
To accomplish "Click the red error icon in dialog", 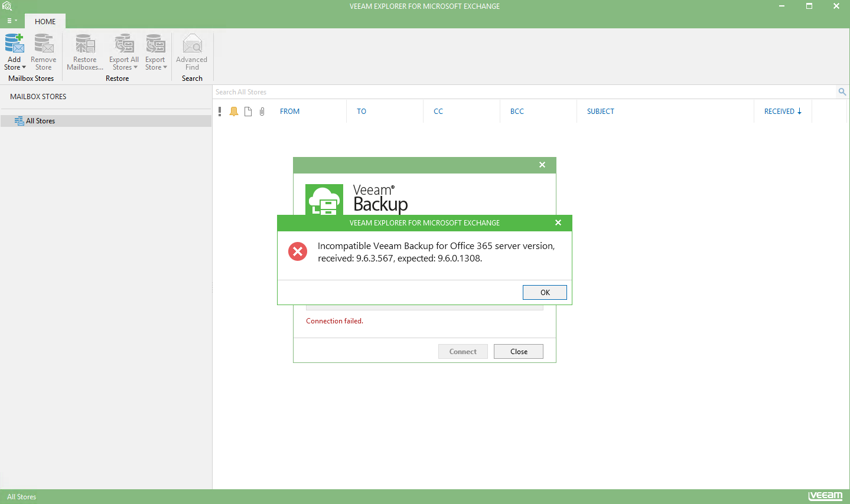I will pos(298,251).
